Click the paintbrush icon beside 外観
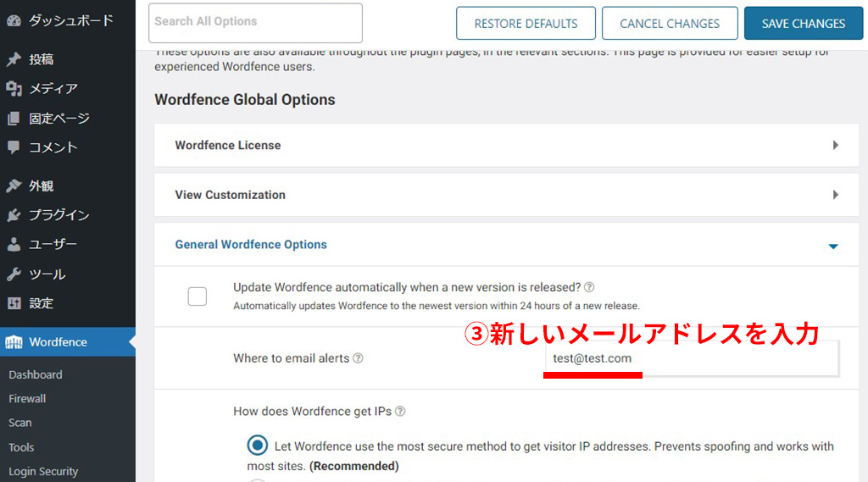 click(14, 186)
